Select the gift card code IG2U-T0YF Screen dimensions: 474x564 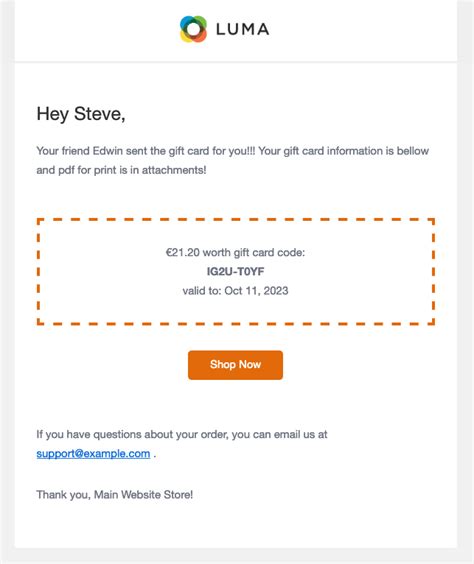pos(235,272)
